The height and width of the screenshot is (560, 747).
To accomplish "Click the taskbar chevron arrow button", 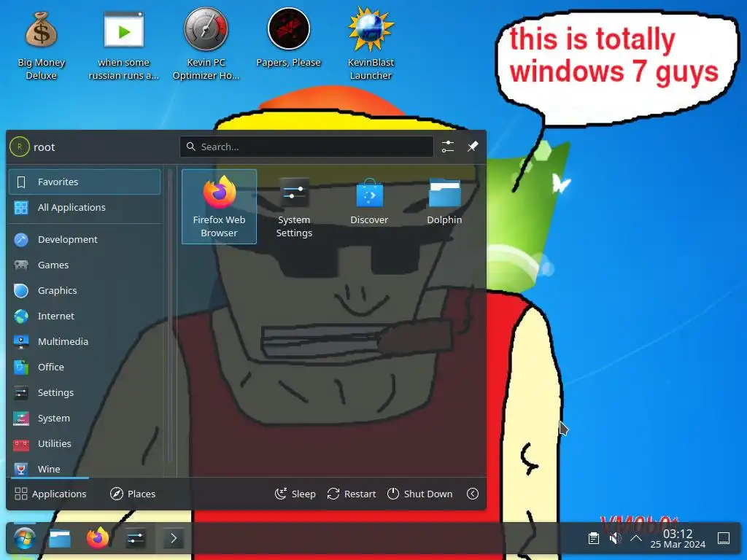I will pos(174,539).
